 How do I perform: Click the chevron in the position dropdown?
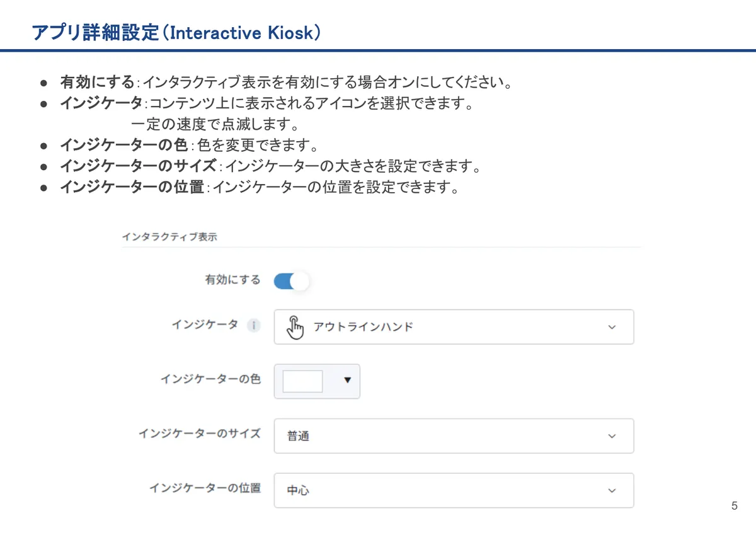(611, 490)
